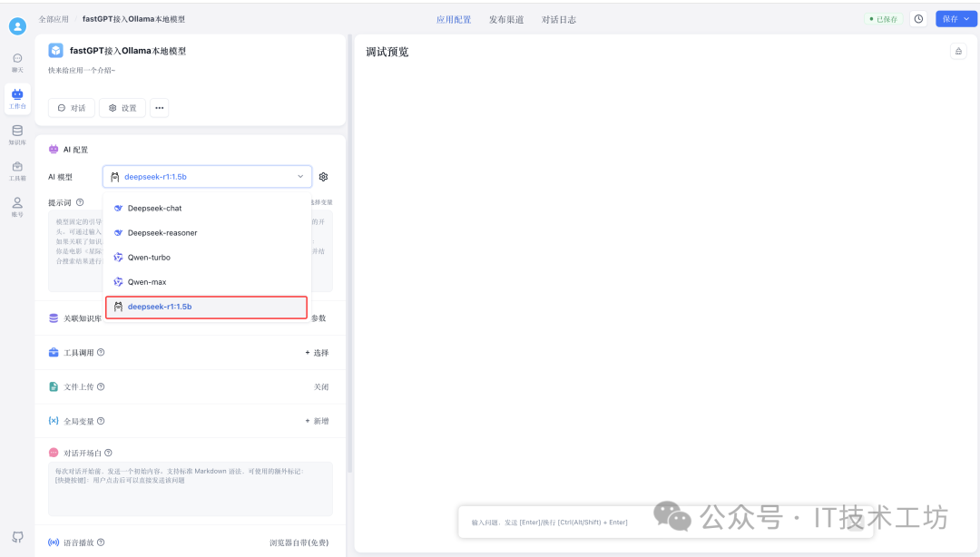
Task: Select Qwen-max from model list
Action: coord(207,282)
